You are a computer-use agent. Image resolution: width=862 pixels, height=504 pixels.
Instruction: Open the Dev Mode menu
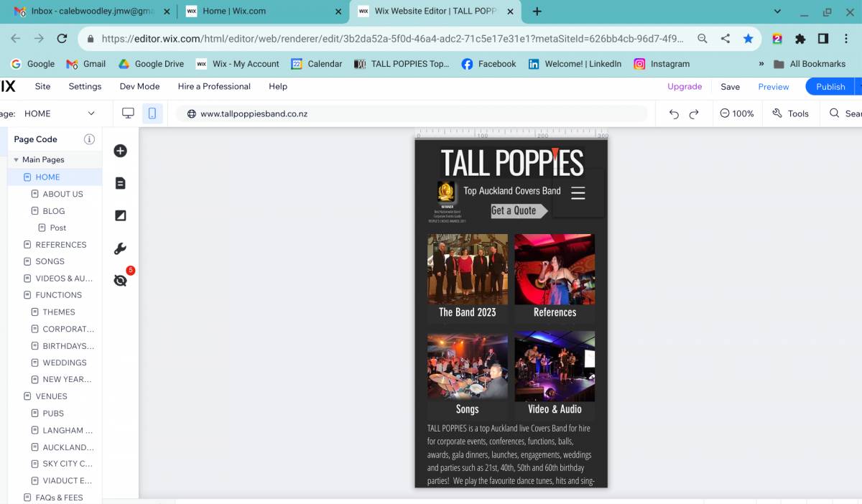pos(139,86)
